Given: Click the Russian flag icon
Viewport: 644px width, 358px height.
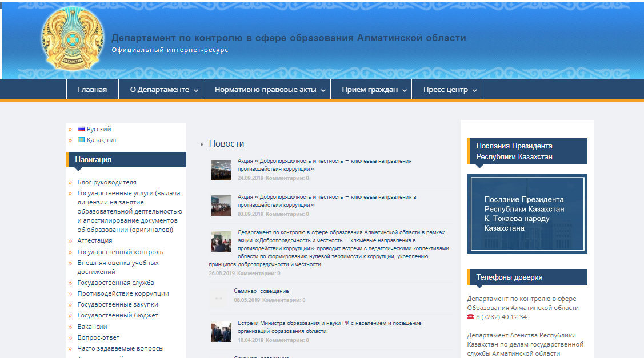Looking at the screenshot, I should tap(81, 129).
